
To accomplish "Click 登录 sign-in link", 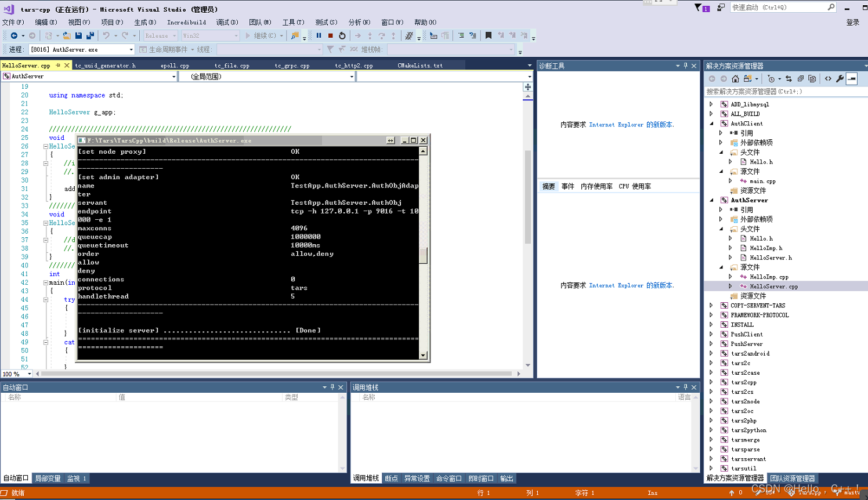I will [852, 22].
